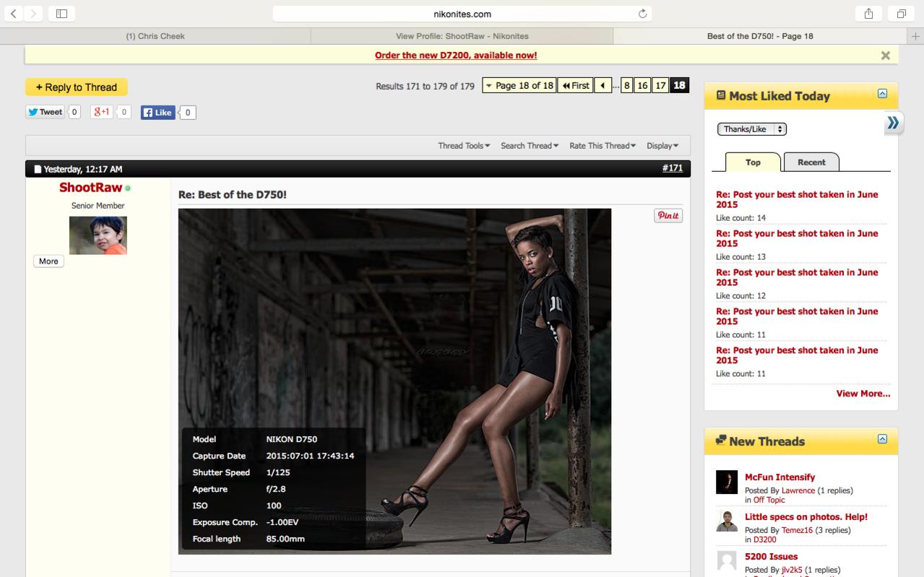The height and width of the screenshot is (577, 924).
Task: Go to the First page button
Action: [575, 86]
